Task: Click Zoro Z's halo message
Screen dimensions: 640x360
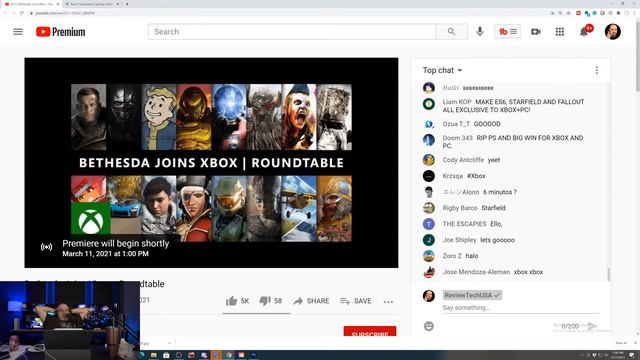Action: pos(472,256)
